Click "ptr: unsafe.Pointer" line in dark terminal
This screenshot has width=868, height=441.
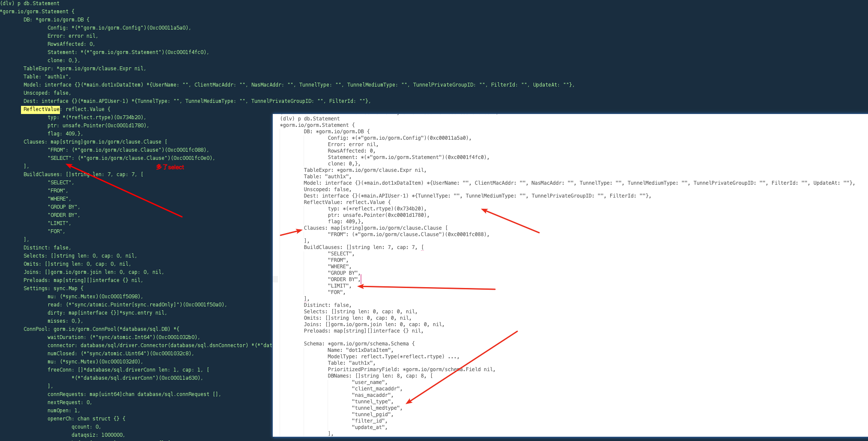click(98, 126)
